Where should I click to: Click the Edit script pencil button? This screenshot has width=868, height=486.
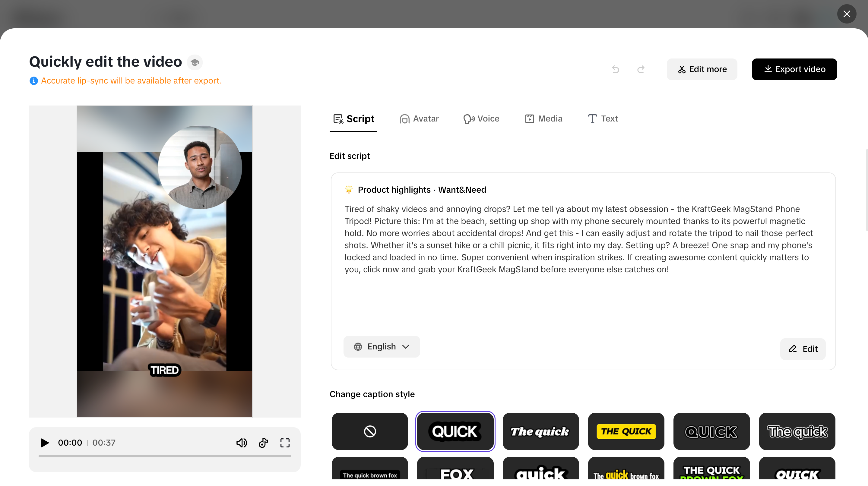tap(803, 349)
